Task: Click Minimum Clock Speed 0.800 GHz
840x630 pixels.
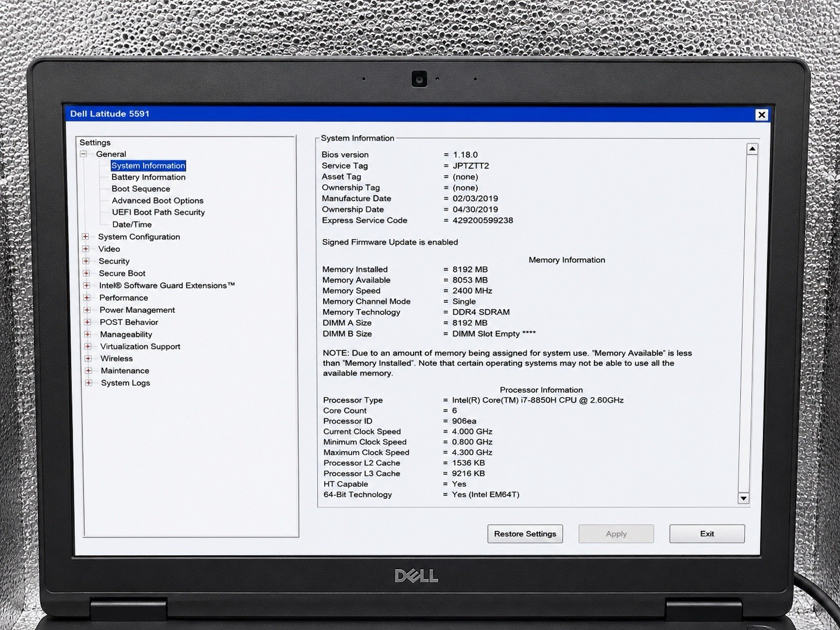Action: pos(472,442)
